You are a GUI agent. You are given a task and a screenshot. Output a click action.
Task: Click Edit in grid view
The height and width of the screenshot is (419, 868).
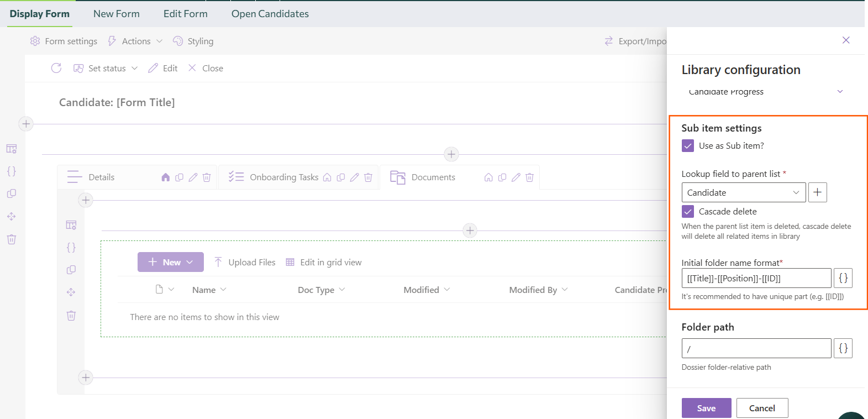coord(324,262)
